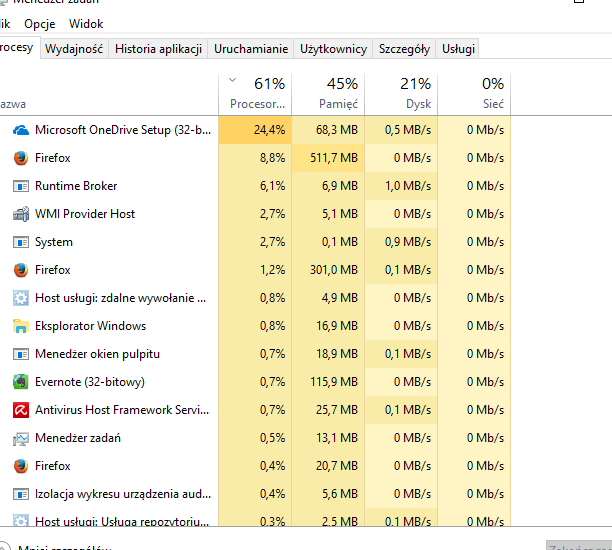Click the Izolacja wykresu urządzenia audio icon

point(21,494)
